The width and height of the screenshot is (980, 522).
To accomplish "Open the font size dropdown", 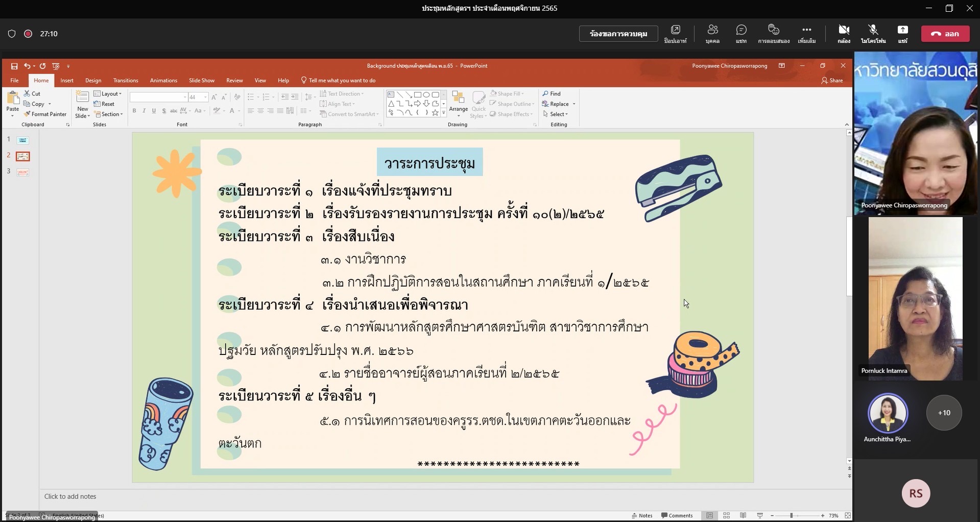I will [x=205, y=97].
